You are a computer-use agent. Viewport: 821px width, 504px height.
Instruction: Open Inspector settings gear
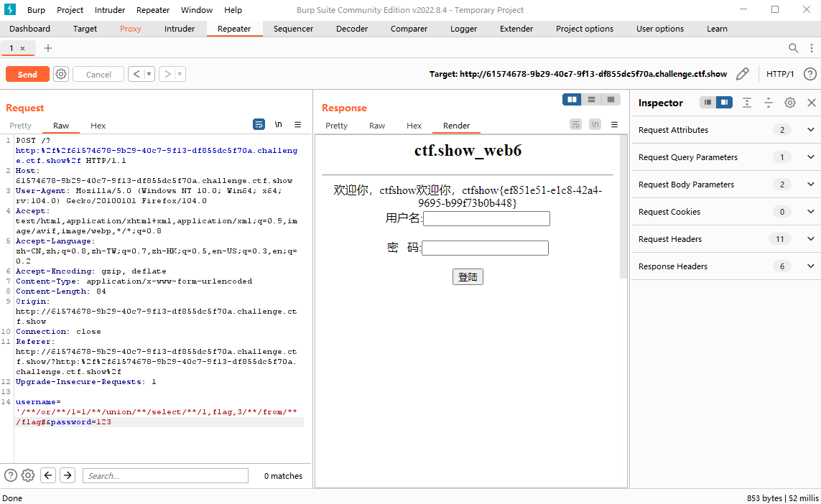789,103
